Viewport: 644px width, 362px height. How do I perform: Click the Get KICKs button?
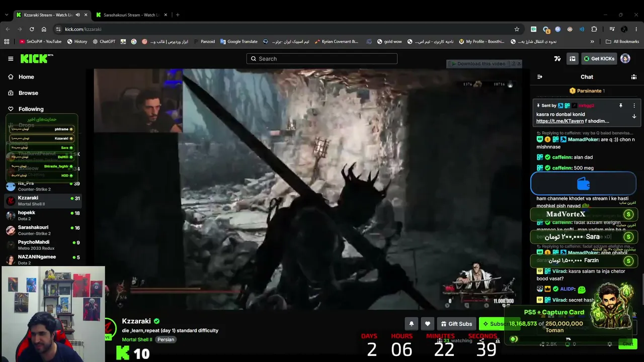click(x=599, y=59)
